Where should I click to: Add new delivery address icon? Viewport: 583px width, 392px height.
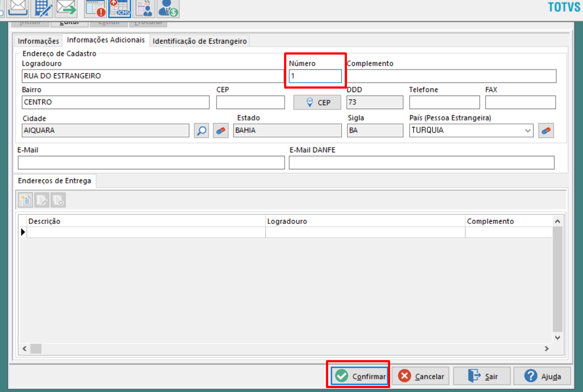pyautogui.click(x=25, y=200)
